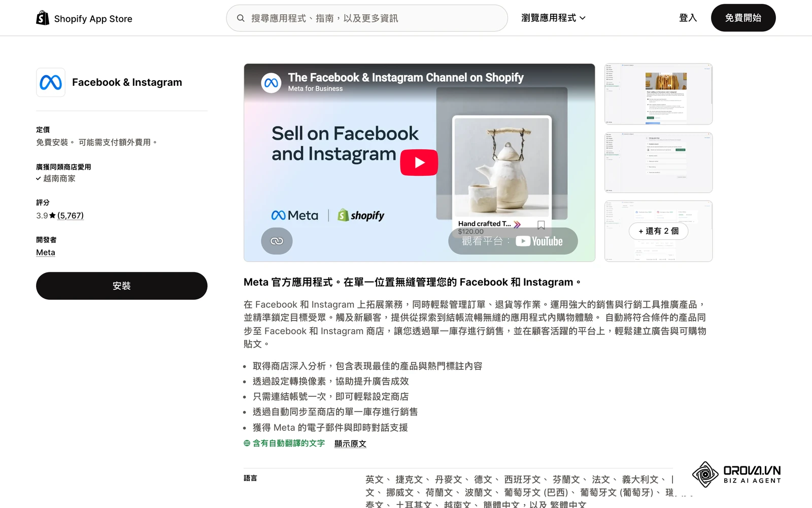Click the Shopify bag logo icon

43,18
